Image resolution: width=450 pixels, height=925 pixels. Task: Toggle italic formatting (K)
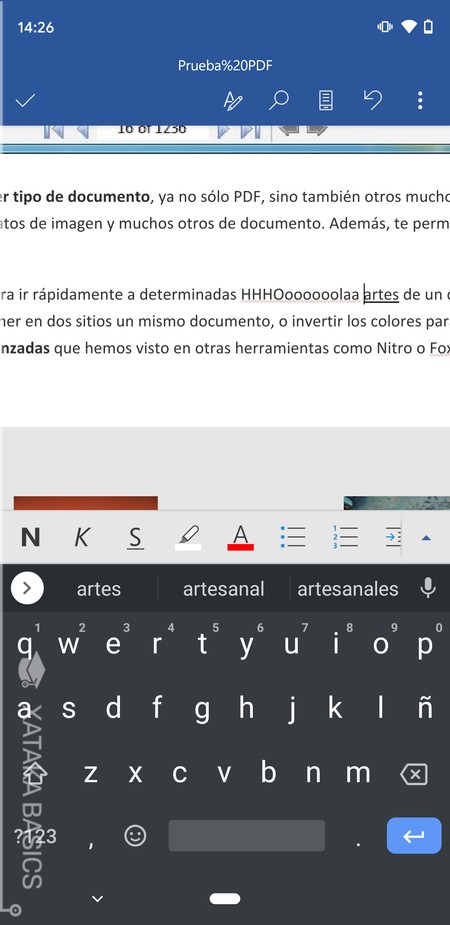click(x=82, y=537)
